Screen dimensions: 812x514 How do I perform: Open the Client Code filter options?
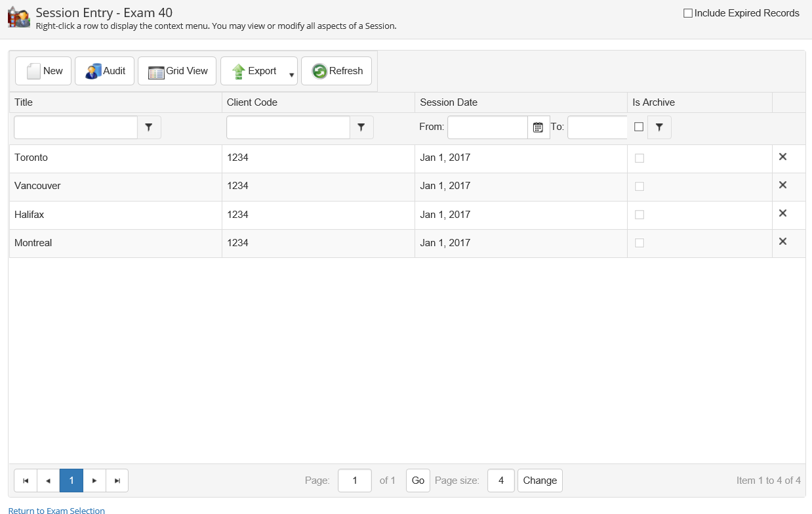[x=361, y=127]
